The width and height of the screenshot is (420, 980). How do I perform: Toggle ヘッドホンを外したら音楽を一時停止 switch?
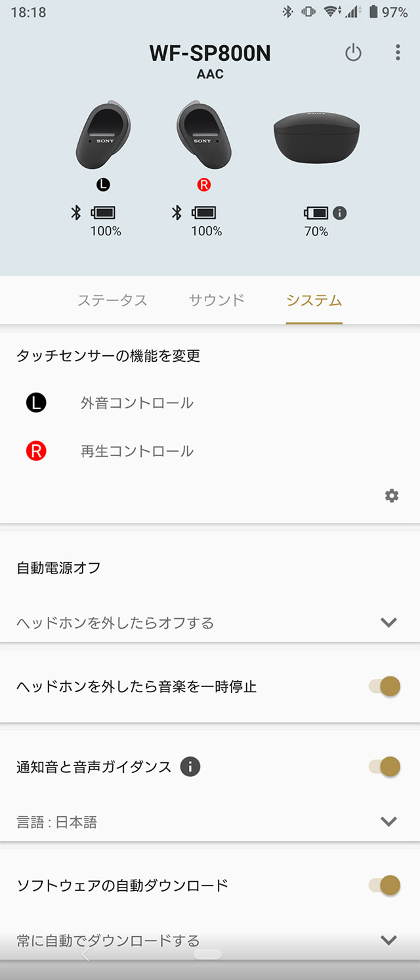(385, 686)
